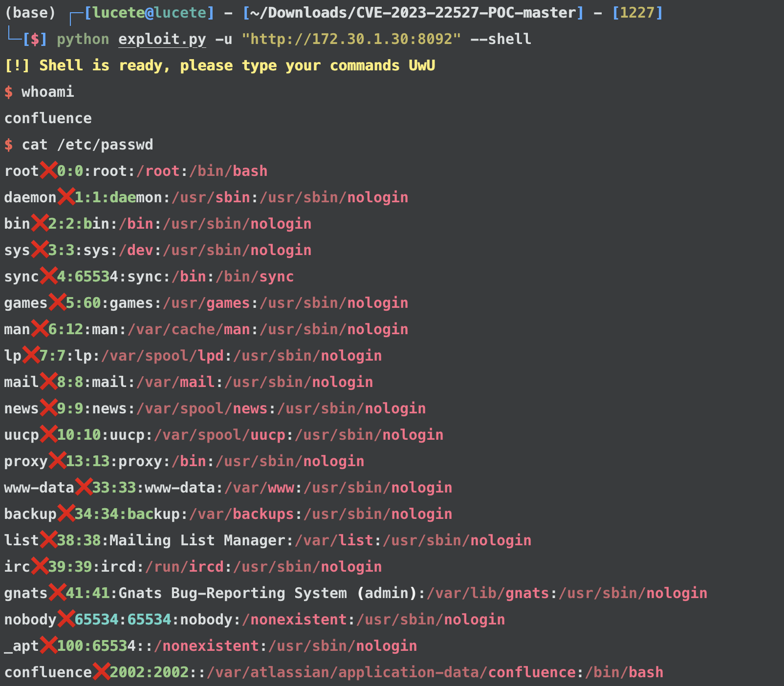Click /var/mail on the mail line
This screenshot has height=686, width=784.
(x=175, y=382)
